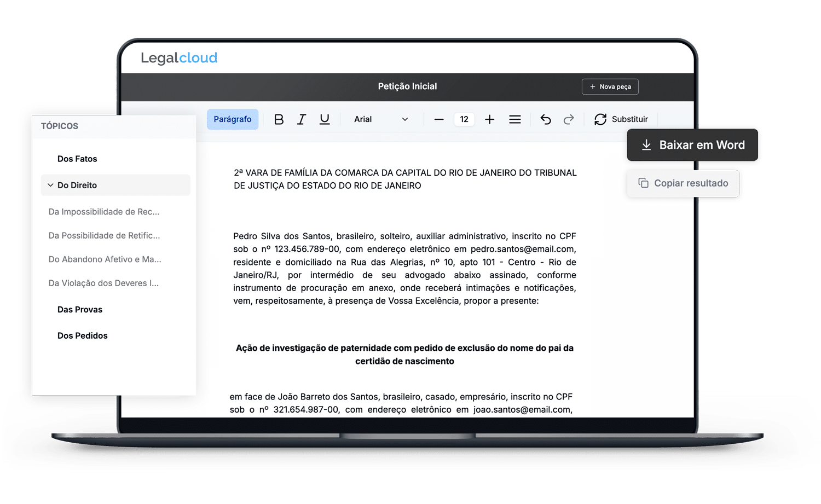
Task: Edit the font size value field
Action: click(x=464, y=119)
